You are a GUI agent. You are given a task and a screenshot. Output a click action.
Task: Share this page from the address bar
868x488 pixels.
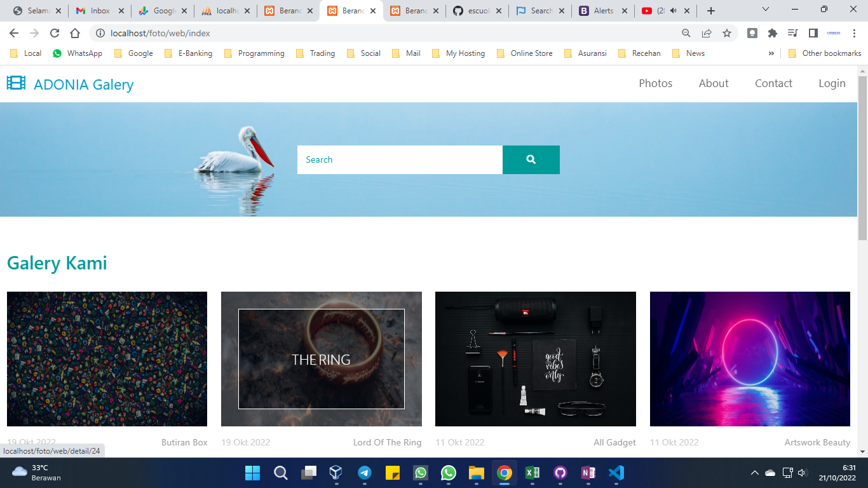click(x=707, y=33)
